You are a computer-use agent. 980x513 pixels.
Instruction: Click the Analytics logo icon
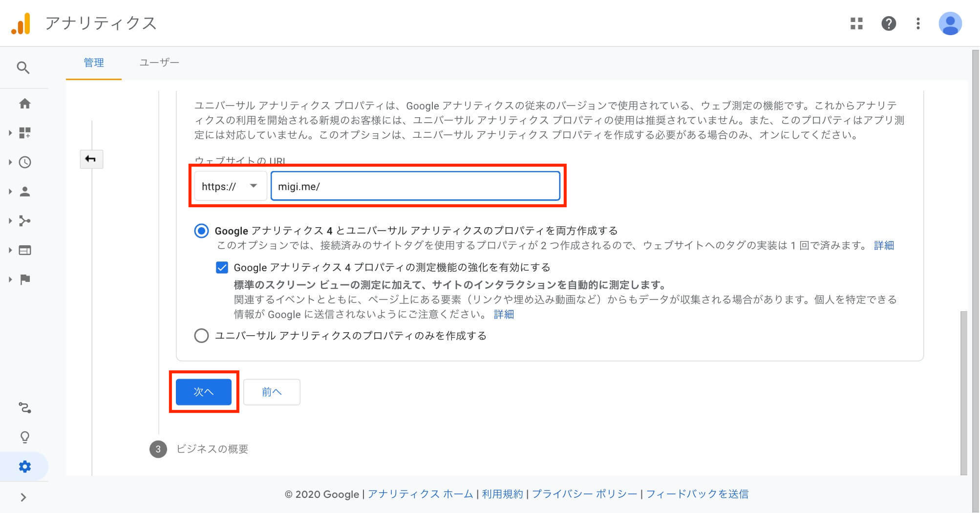pyautogui.click(x=21, y=23)
